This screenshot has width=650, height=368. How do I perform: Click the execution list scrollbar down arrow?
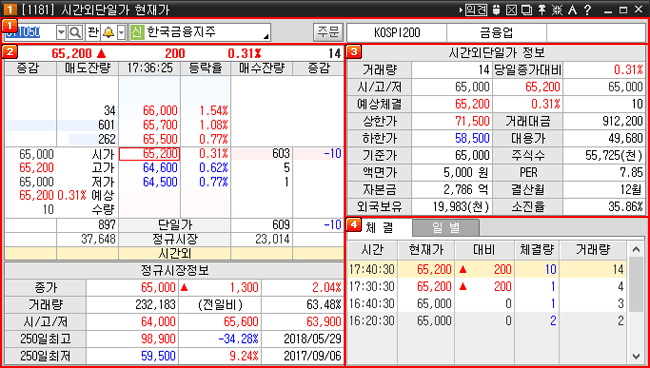636,356
